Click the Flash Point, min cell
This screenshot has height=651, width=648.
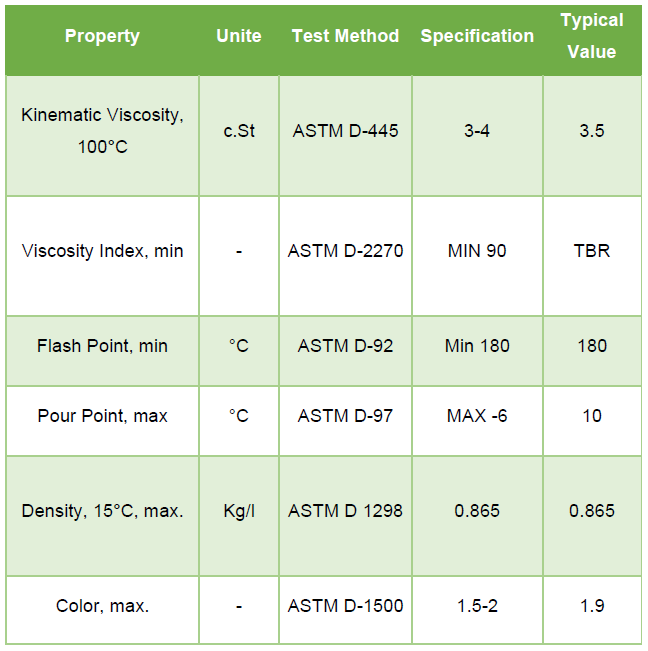pos(102,351)
